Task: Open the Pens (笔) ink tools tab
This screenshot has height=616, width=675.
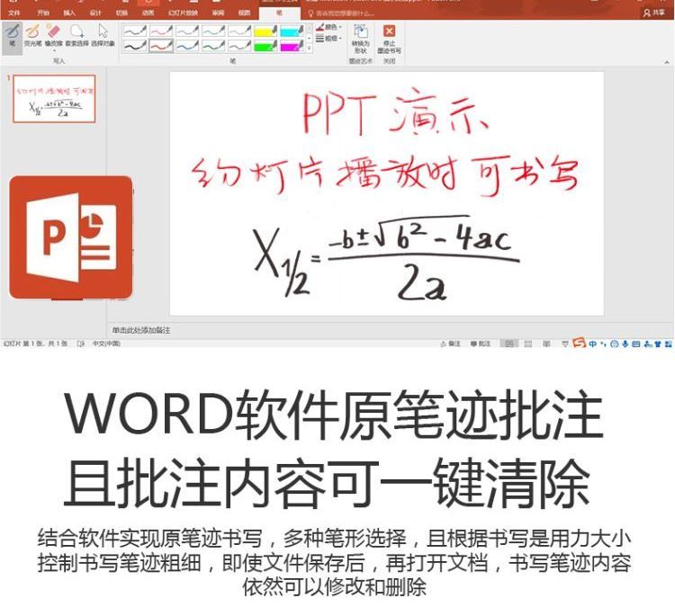Action: pos(279,13)
